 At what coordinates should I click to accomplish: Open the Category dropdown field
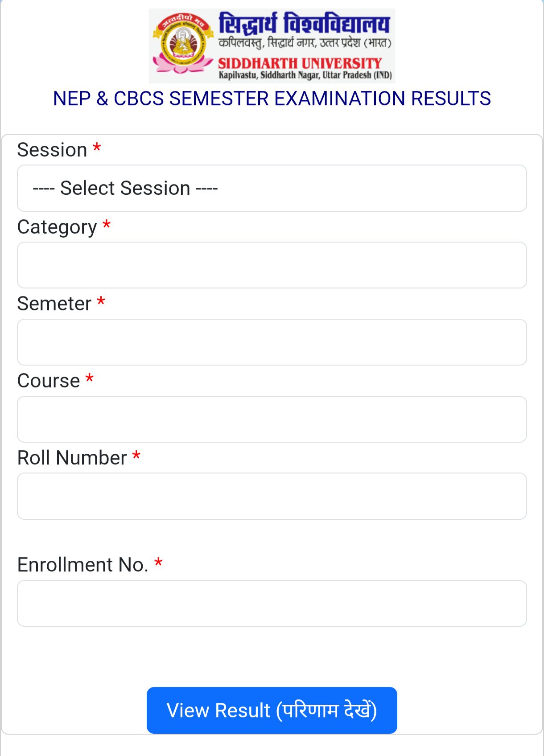pos(272,265)
